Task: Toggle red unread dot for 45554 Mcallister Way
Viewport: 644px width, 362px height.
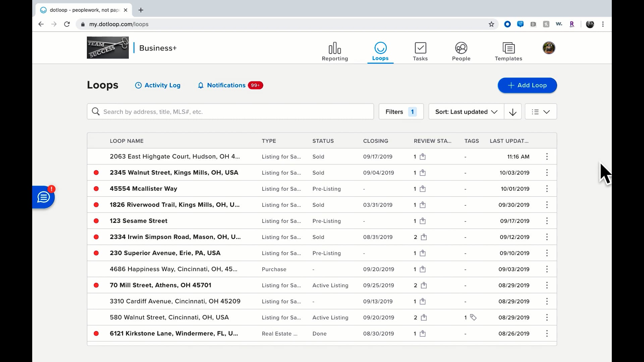Action: pos(96,189)
